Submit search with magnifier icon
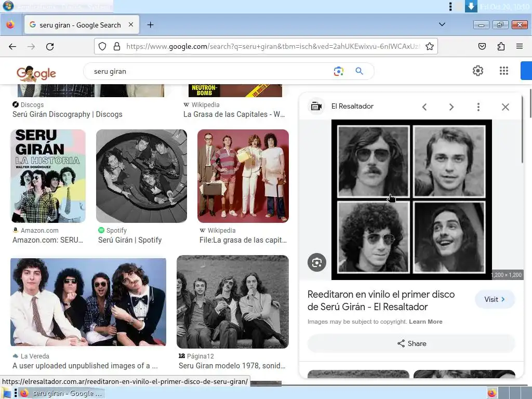Screen dimensions: 532x399 (360, 71)
